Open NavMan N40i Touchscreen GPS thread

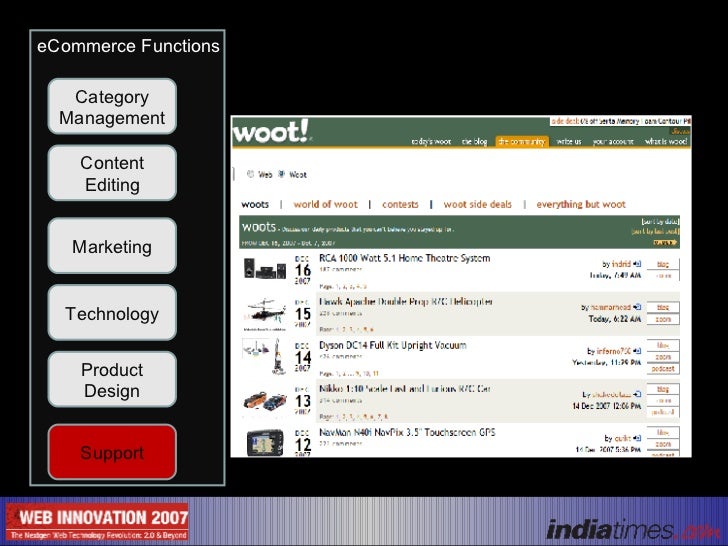coord(407,432)
